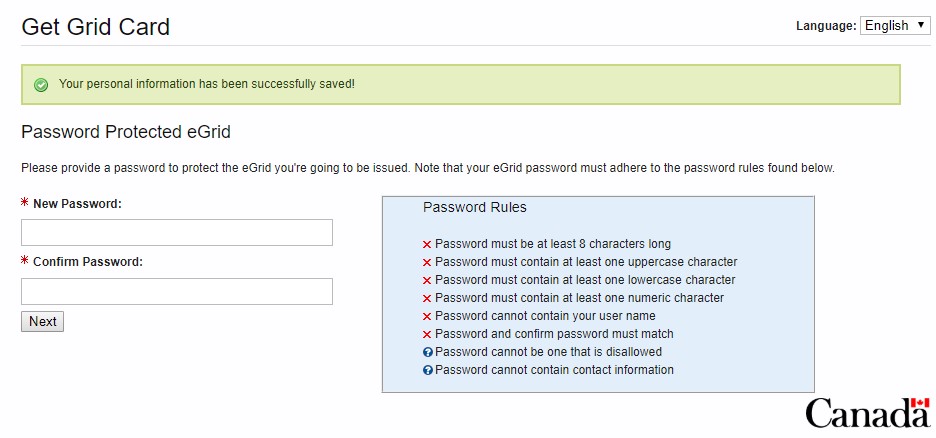Image resolution: width=936 pixels, height=438 pixels.
Task: Click red X beside uppercase character rule
Action: click(x=427, y=262)
